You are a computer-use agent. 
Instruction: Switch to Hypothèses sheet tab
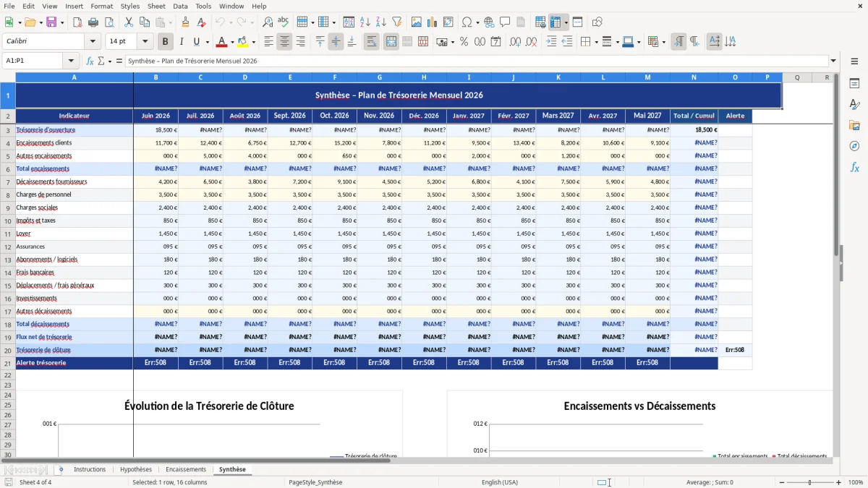pyautogui.click(x=136, y=469)
